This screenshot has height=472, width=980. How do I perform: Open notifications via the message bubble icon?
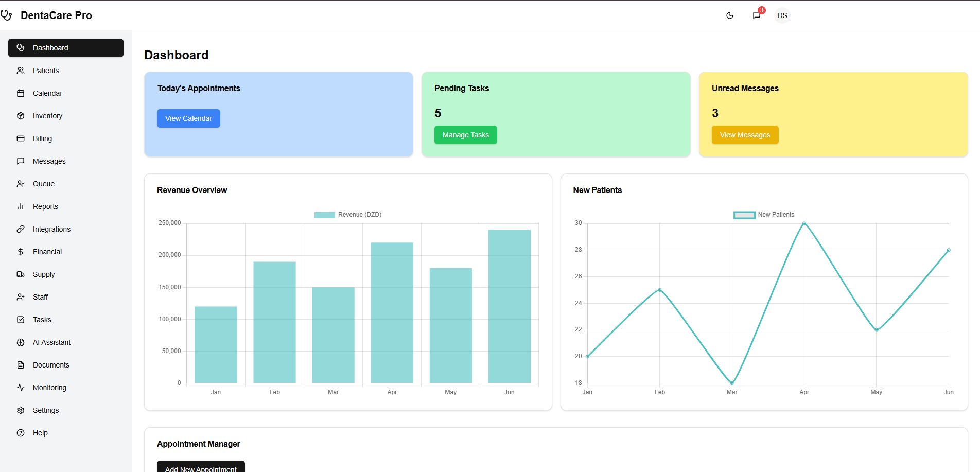pyautogui.click(x=757, y=15)
